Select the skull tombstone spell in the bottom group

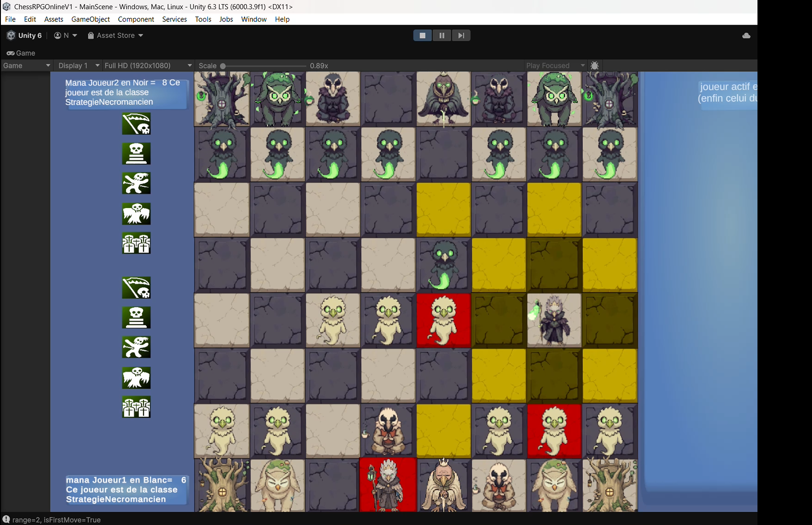(136, 317)
